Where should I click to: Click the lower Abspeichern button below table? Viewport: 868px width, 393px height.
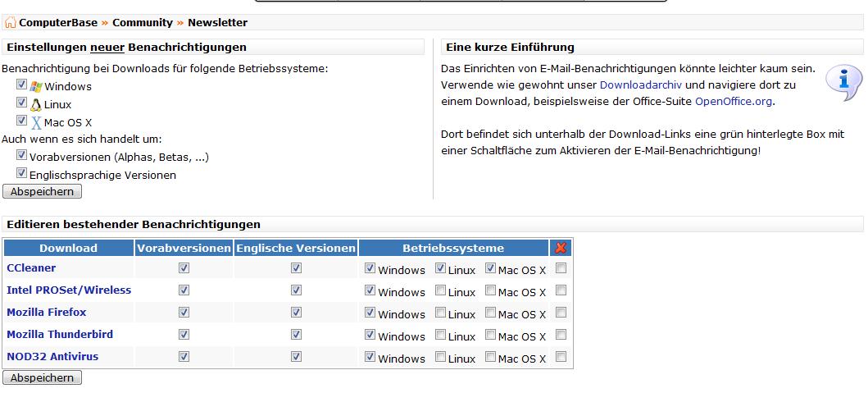(x=42, y=378)
